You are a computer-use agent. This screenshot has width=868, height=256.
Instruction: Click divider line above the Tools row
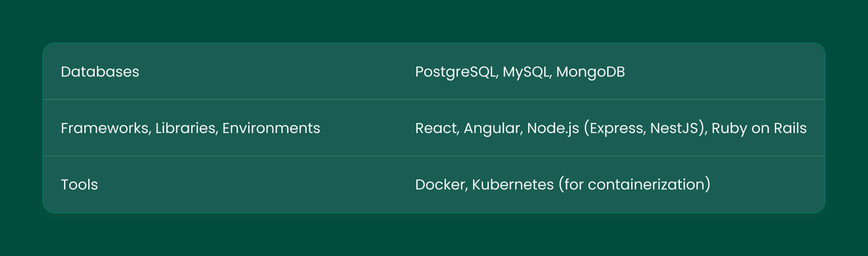coord(434,156)
